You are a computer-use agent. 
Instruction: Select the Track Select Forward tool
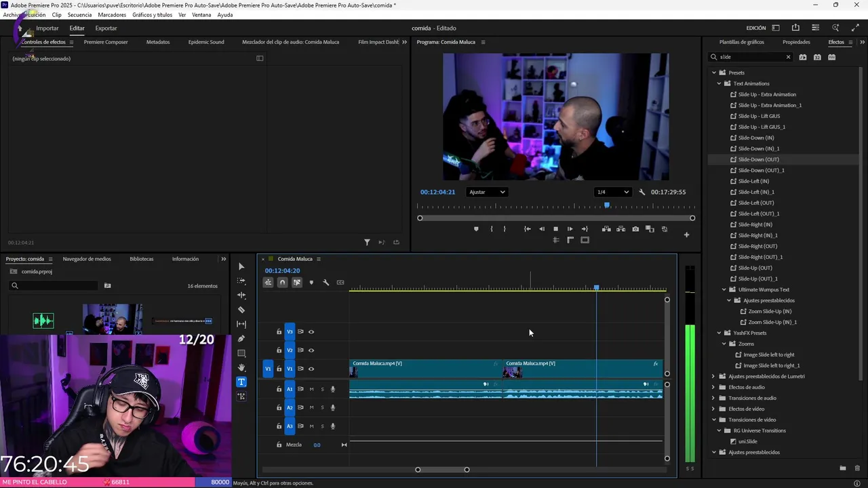tap(241, 281)
